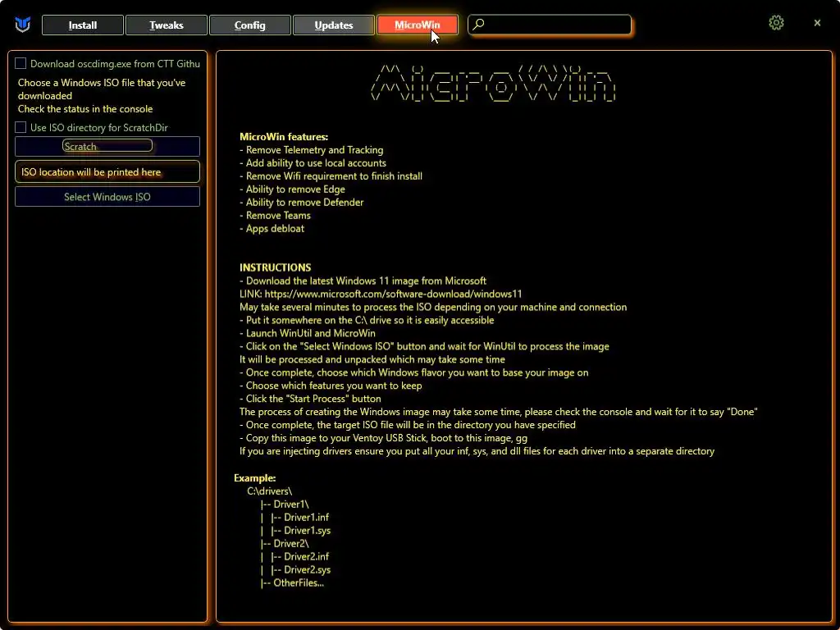Focus the top search input field
Screen dimensions: 840x630
pyautogui.click(x=550, y=25)
